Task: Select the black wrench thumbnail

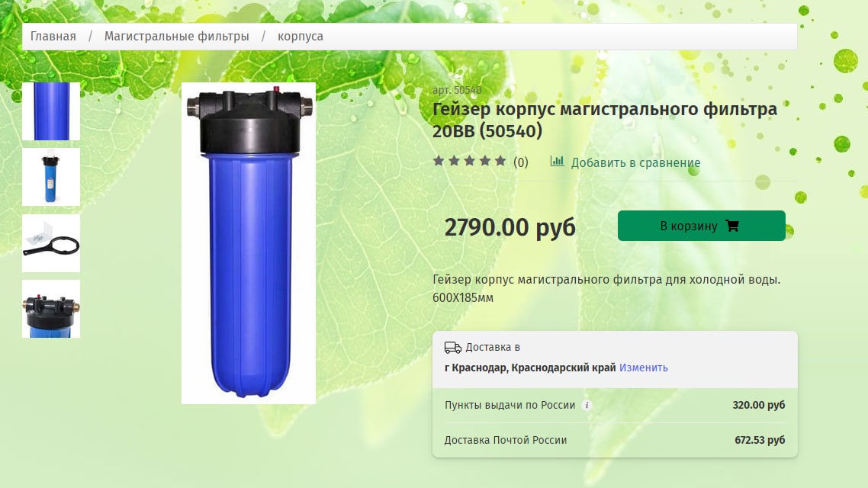Action: point(51,243)
